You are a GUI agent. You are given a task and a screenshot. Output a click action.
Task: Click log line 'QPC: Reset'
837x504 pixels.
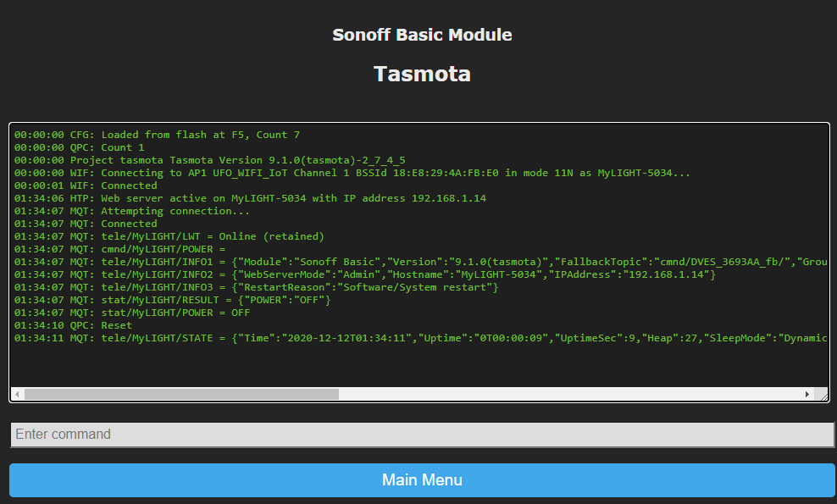[x=73, y=325]
